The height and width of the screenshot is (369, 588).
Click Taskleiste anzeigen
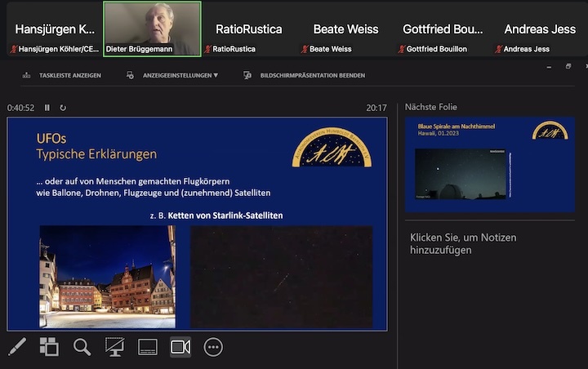70,75
